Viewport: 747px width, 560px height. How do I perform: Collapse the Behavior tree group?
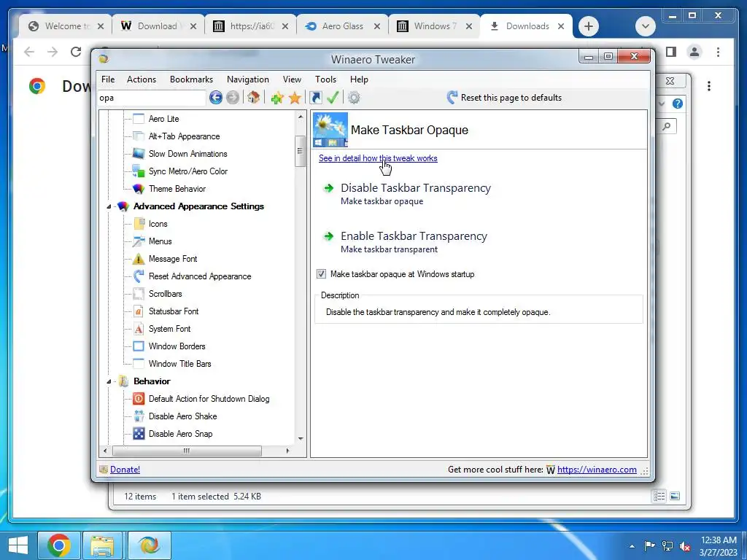[109, 381]
